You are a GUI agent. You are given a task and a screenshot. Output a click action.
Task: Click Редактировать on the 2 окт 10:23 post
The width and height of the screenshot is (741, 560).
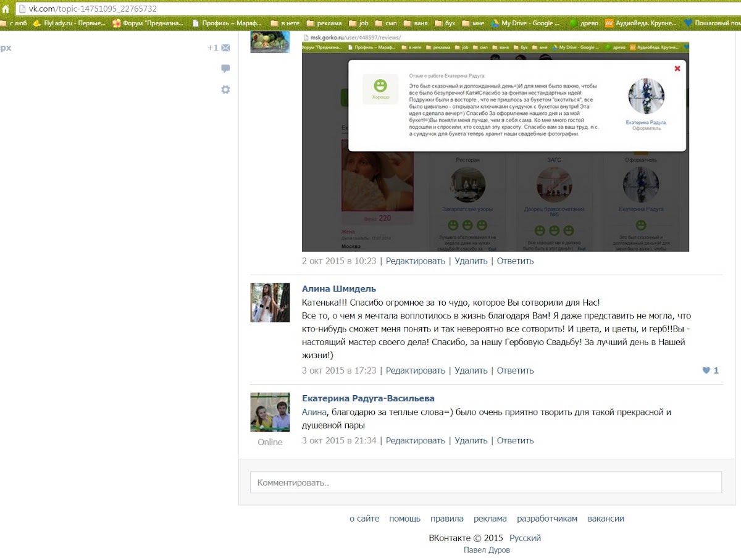[416, 261]
